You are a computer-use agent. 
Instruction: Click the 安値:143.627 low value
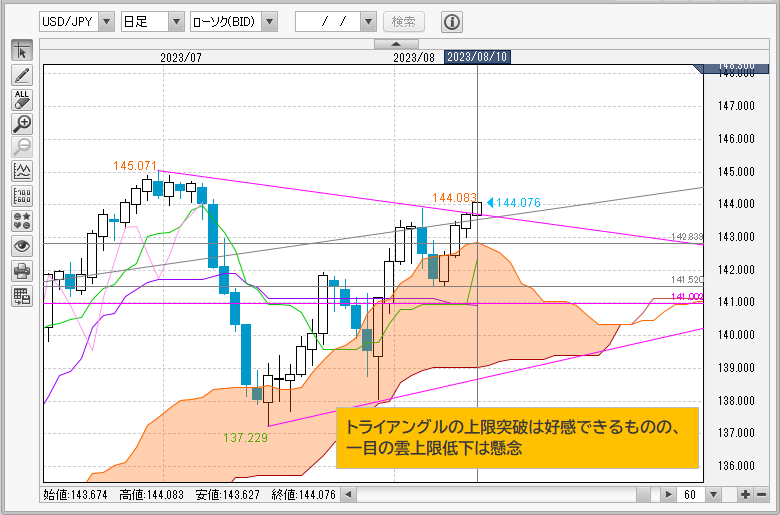[x=227, y=495]
